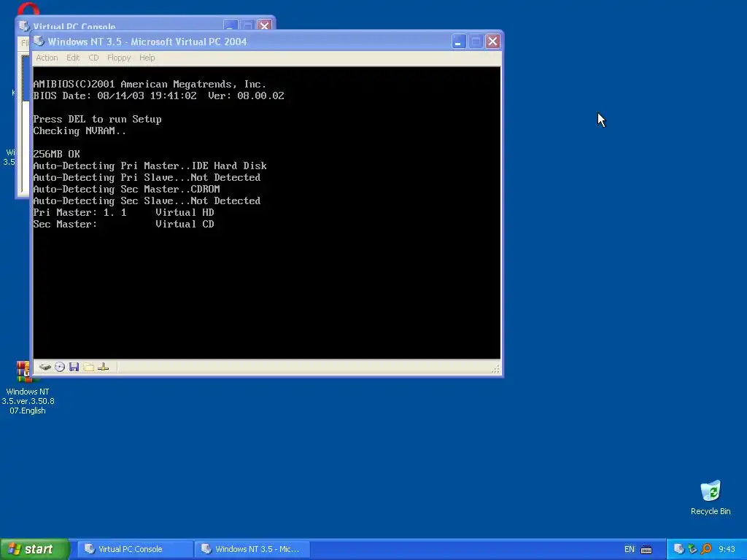Click the CD drive icon in the VM status bar
747x560 pixels.
click(x=60, y=367)
